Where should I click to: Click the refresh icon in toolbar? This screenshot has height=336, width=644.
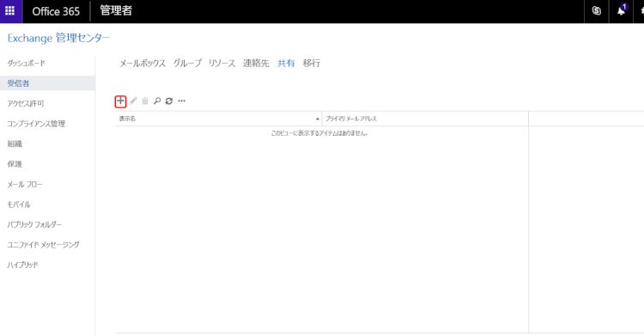point(169,101)
